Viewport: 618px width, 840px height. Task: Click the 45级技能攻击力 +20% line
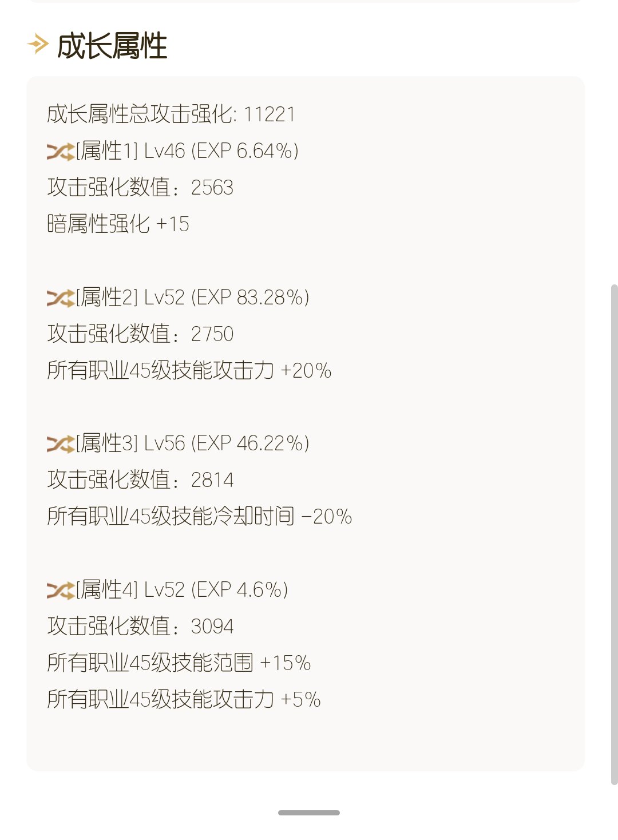tap(189, 370)
